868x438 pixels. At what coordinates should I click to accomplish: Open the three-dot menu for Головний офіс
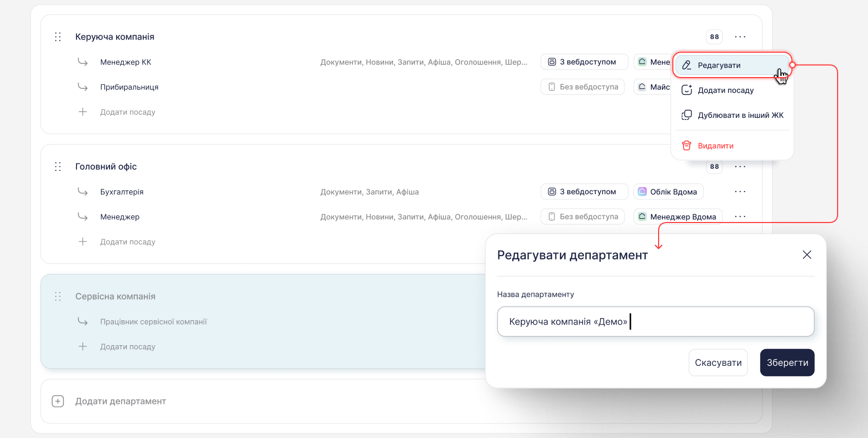[740, 167]
